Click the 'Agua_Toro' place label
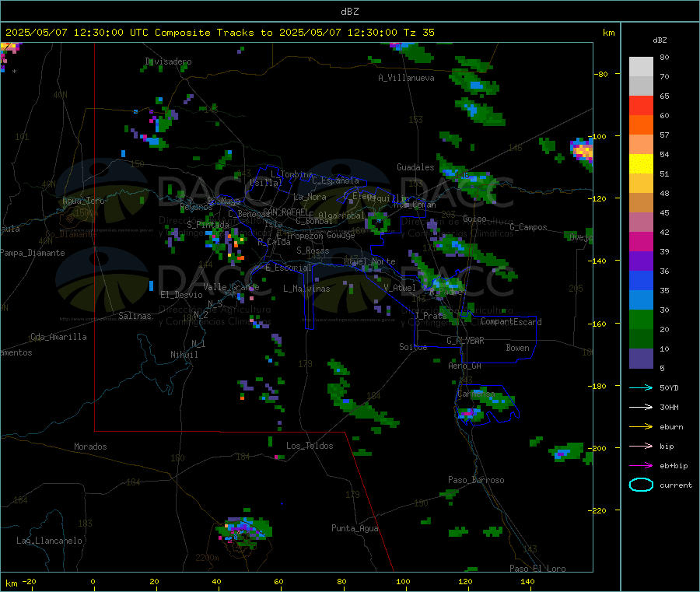Image resolution: width=700 pixels, height=592 pixels. [x=83, y=201]
